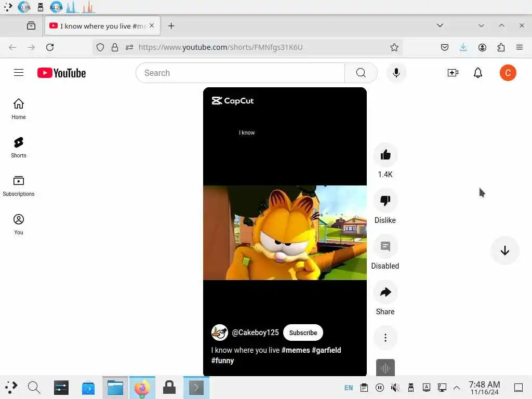The width and height of the screenshot is (532, 399).
Task: Click the disabled comments icon
Action: pyautogui.click(x=385, y=247)
